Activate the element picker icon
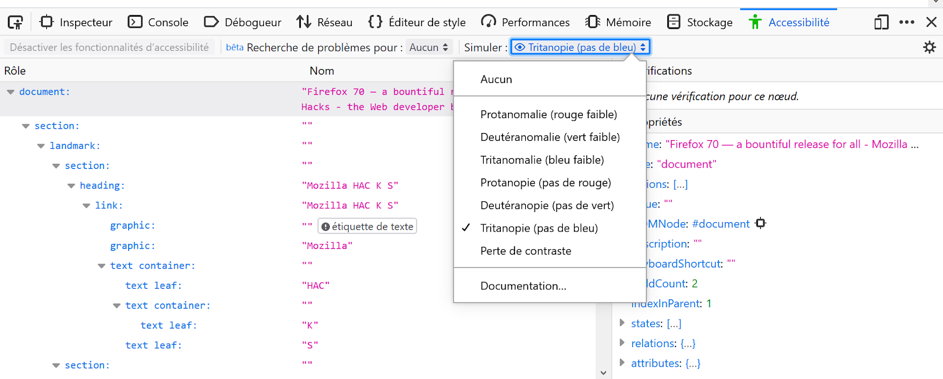The image size is (943, 379). [15, 22]
